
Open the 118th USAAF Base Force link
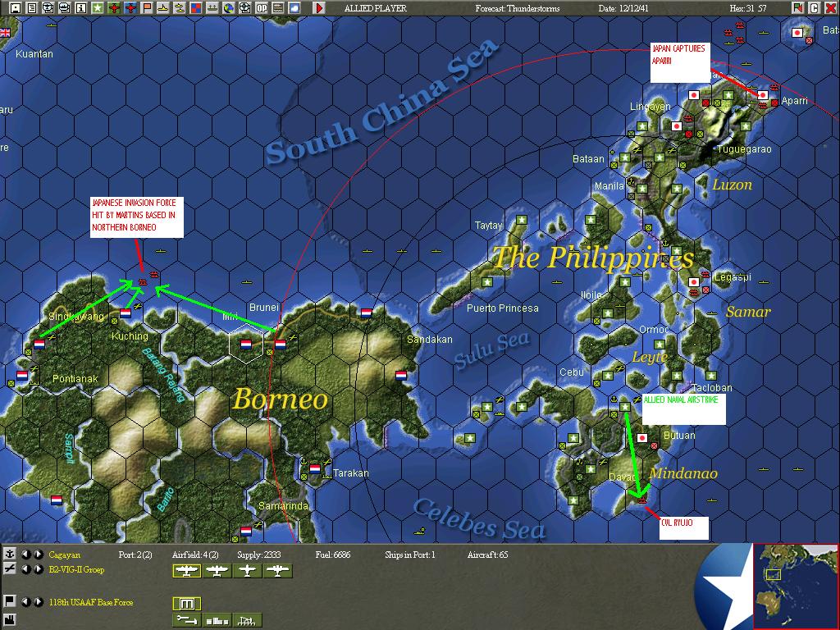point(91,602)
